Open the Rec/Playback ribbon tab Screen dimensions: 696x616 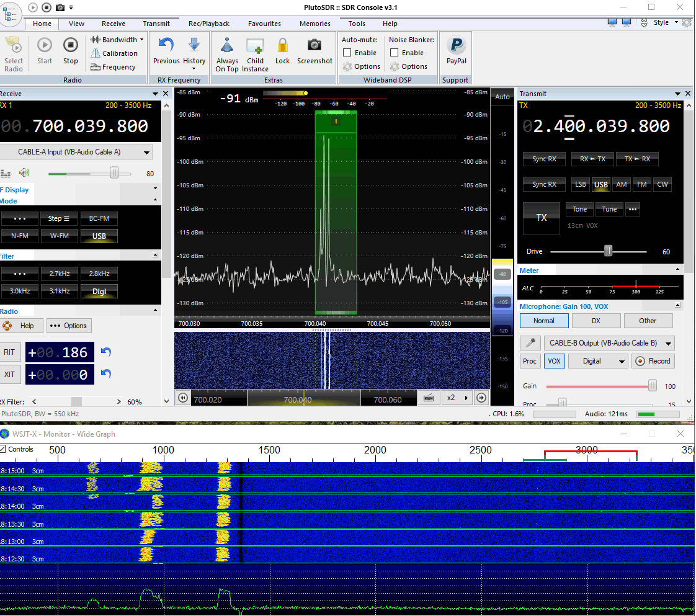[209, 24]
